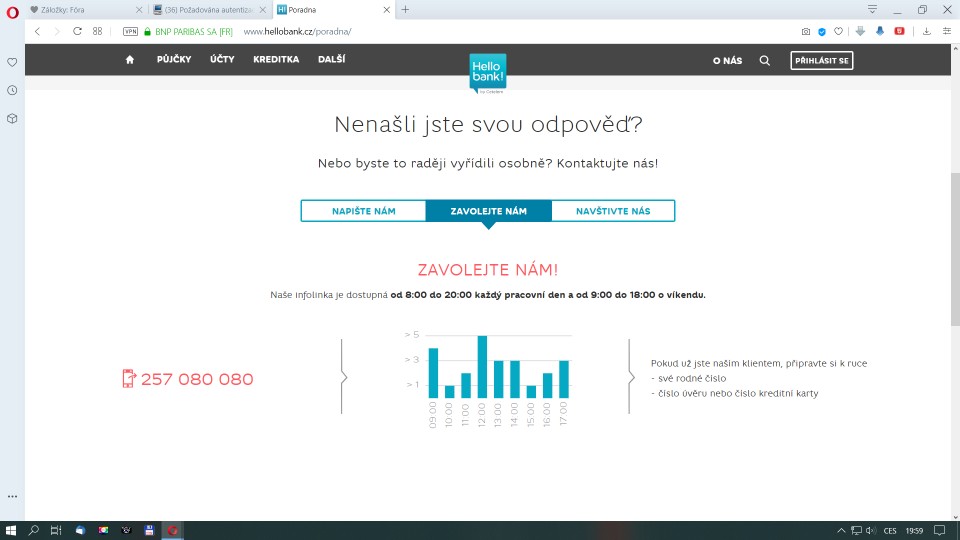Screen dimensions: 960x540
Task: Expand the ÚČTY navigation menu
Action: 222,60
